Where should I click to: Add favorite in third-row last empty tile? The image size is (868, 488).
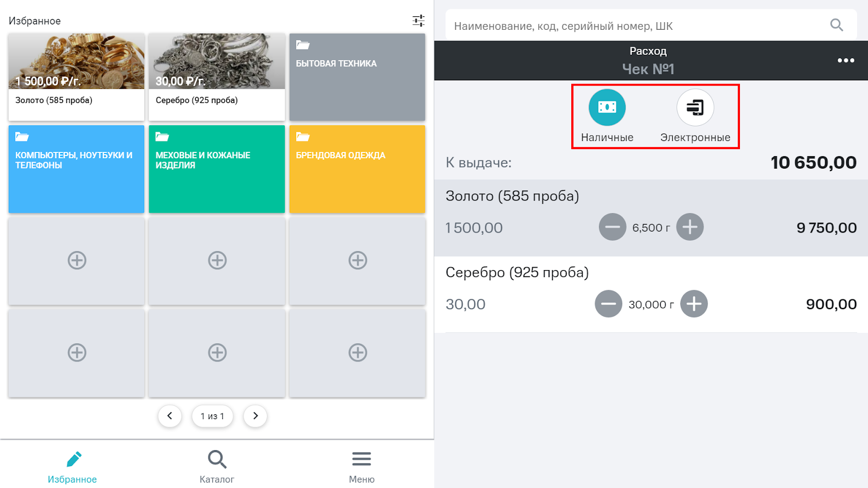point(358,260)
